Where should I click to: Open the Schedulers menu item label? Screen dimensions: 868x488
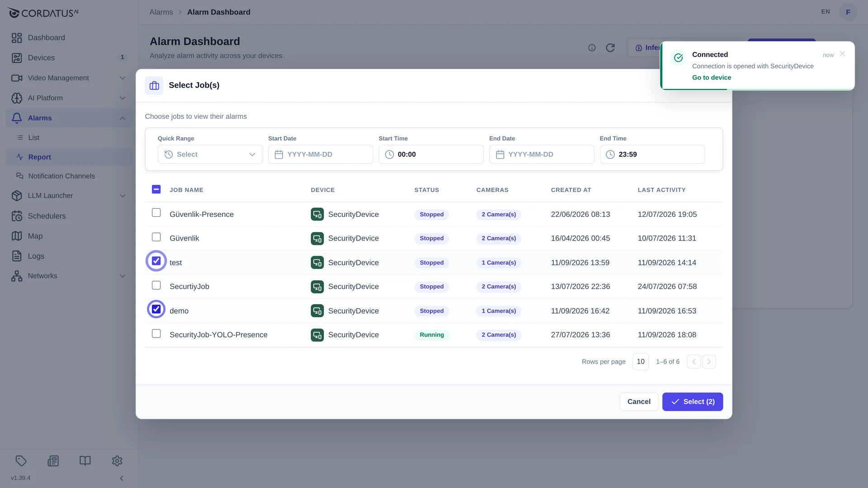pyautogui.click(x=47, y=216)
